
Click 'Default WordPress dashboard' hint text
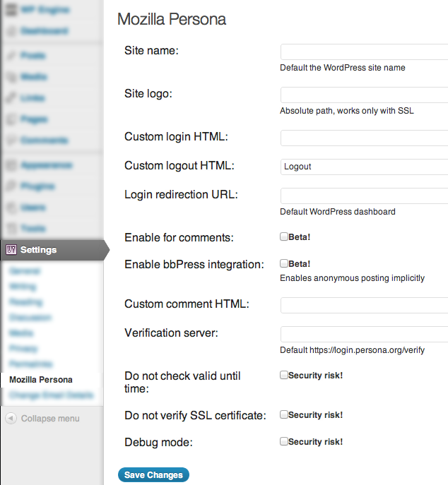click(338, 212)
